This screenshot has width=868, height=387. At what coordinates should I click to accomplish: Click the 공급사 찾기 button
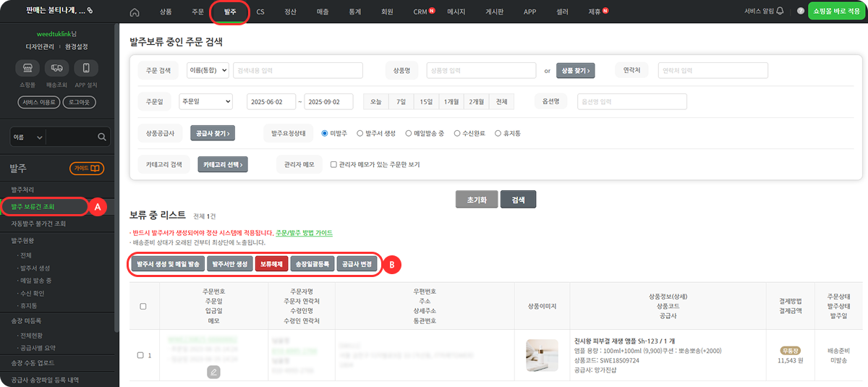[x=213, y=134]
